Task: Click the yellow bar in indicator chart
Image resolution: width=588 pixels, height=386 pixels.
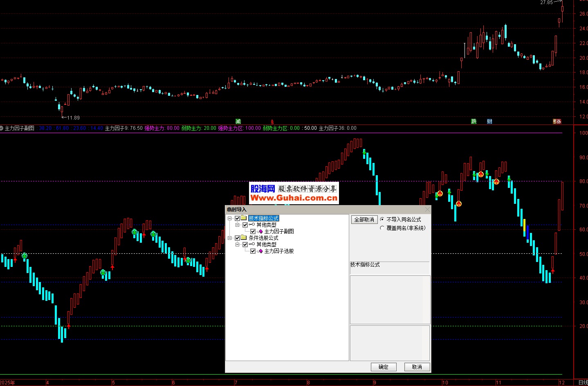Action: click(524, 226)
